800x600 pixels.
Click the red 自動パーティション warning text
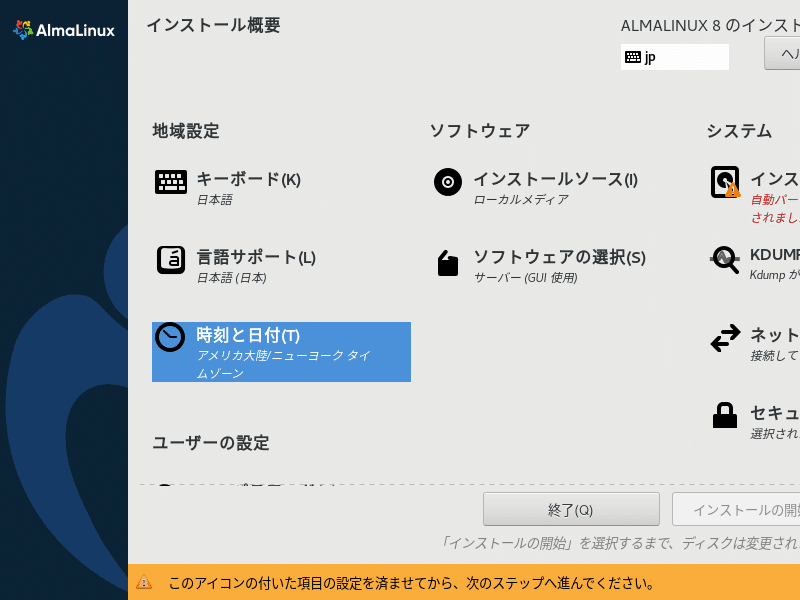(775, 208)
